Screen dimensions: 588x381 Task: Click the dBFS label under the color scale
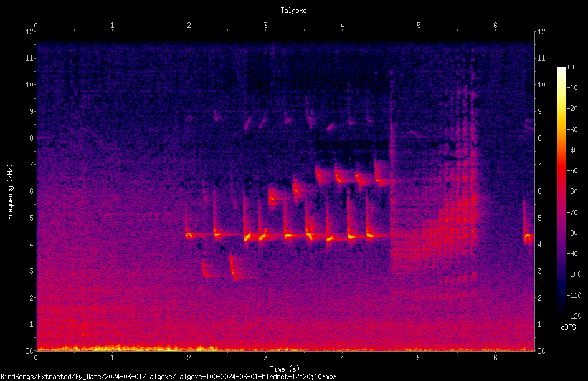point(568,327)
